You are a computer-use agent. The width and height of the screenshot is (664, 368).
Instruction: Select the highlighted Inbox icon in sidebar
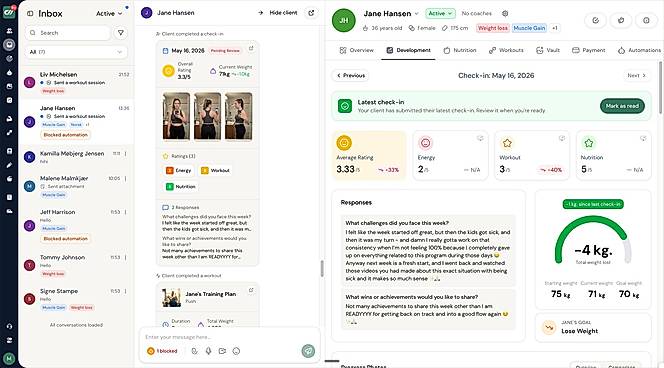9,44
